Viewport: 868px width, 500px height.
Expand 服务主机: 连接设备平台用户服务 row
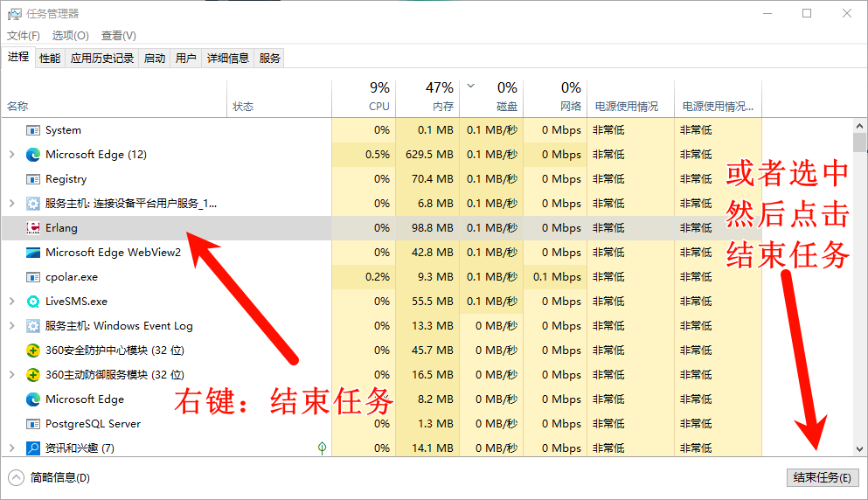coord(11,203)
